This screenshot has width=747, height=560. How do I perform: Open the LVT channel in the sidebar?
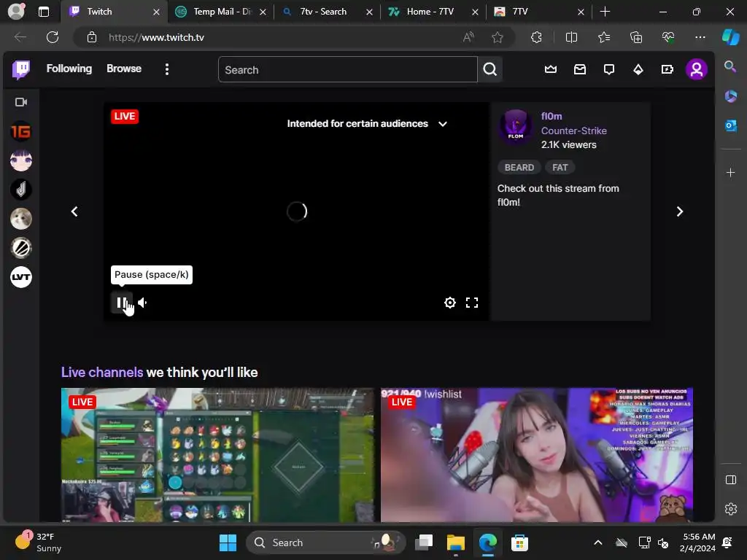coord(21,277)
